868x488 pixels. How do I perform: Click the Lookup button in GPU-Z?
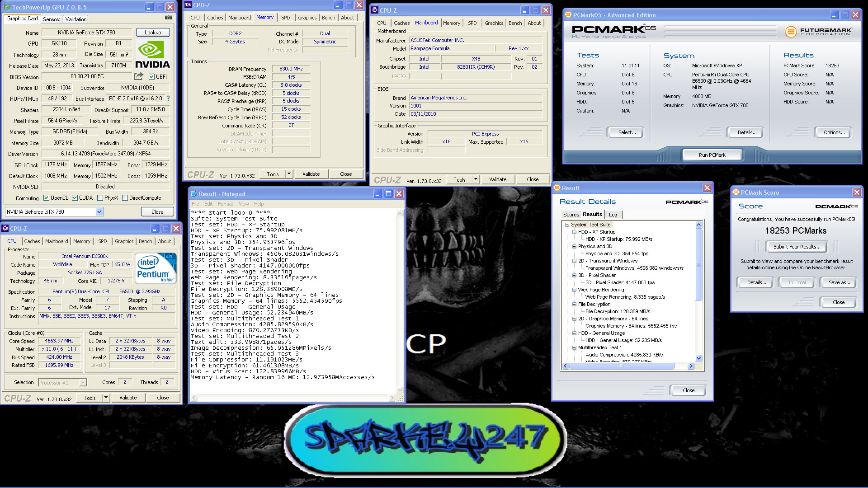coord(153,33)
